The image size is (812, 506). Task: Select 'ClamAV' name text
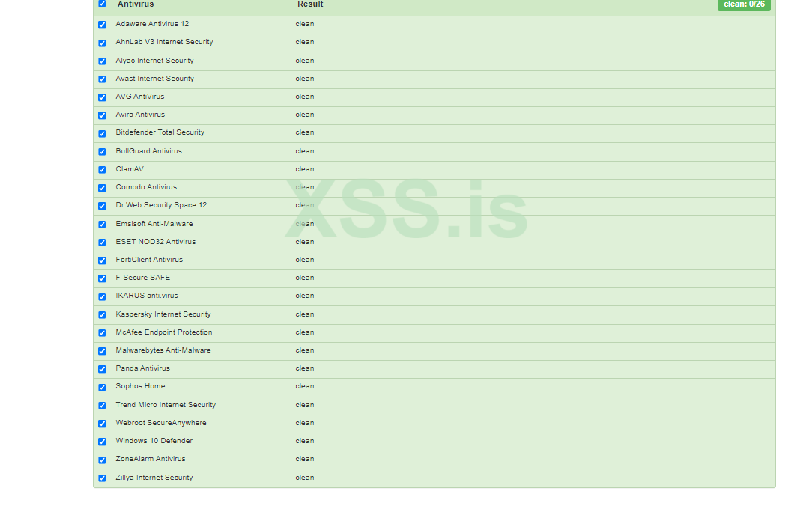pos(130,169)
